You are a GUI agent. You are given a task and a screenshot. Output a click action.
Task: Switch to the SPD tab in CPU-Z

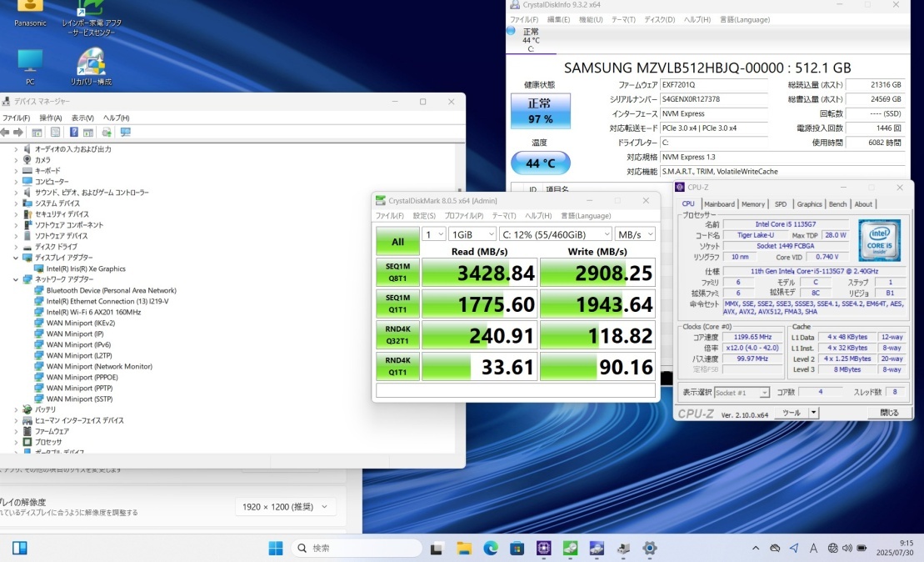point(781,204)
